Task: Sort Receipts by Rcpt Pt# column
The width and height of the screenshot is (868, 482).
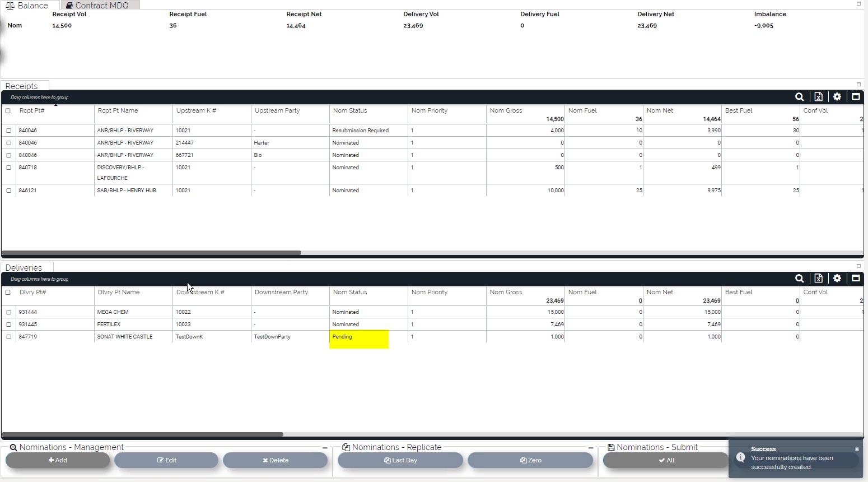Action: (32, 111)
